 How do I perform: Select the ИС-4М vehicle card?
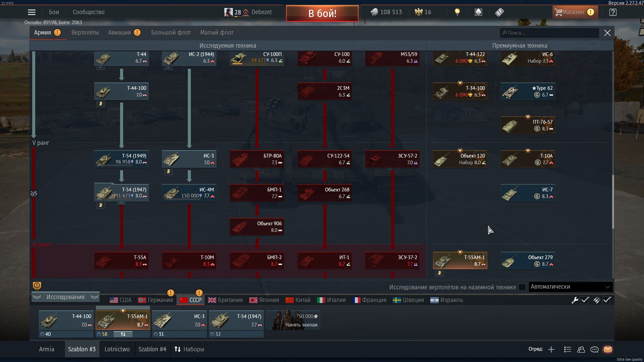189,193
